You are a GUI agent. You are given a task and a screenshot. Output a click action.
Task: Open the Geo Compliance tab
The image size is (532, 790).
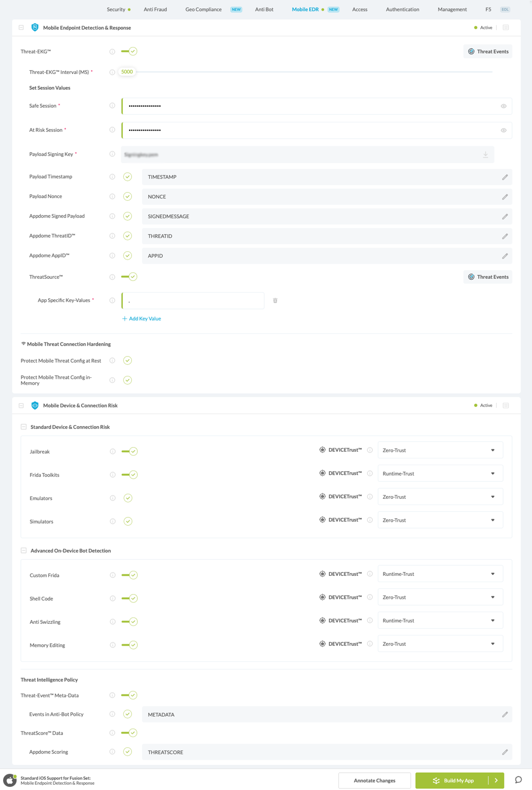pos(203,9)
